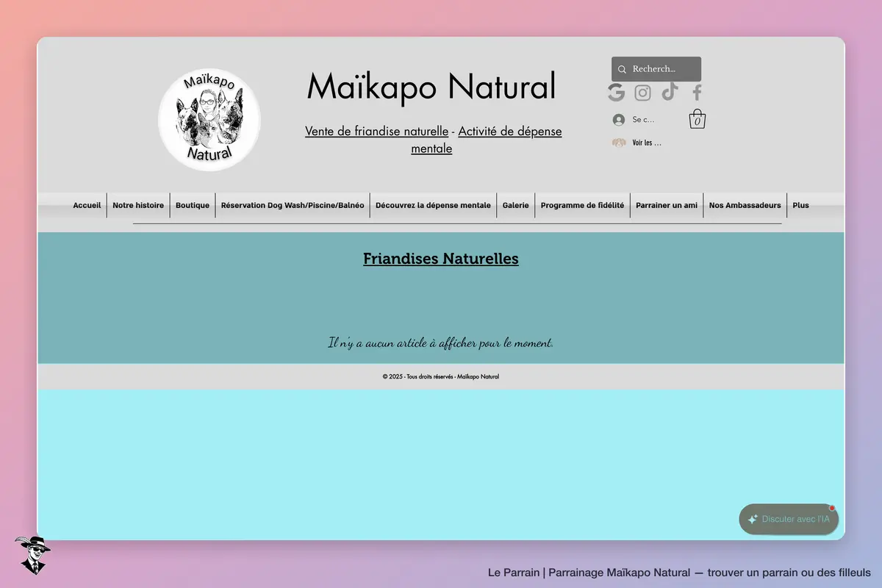The image size is (882, 588).
Task: Click the Voir les … link
Action: click(x=647, y=143)
